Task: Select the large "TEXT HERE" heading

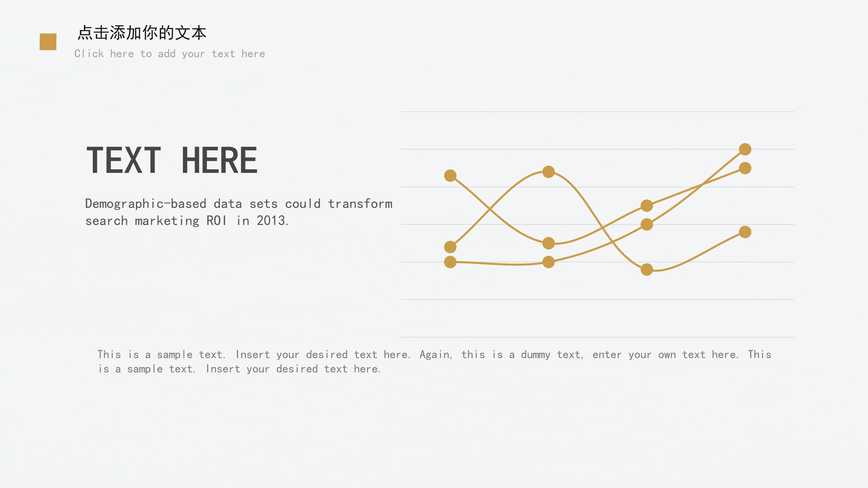Action: (x=172, y=161)
